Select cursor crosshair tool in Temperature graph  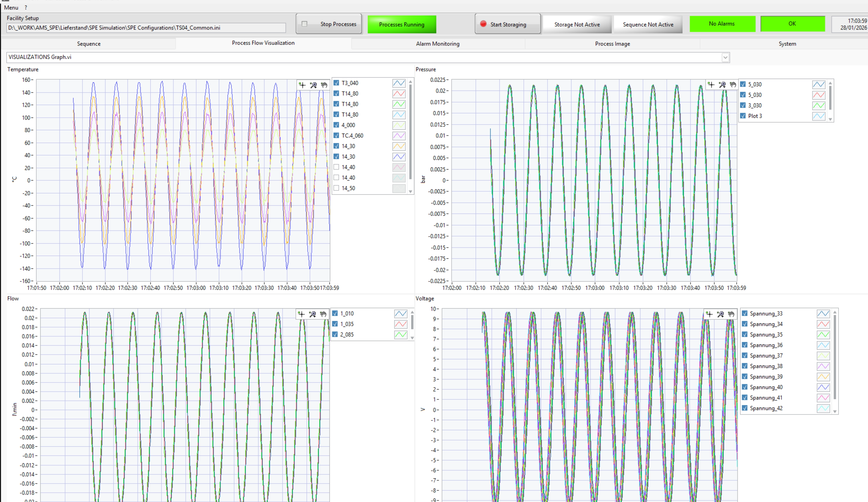[x=302, y=85]
